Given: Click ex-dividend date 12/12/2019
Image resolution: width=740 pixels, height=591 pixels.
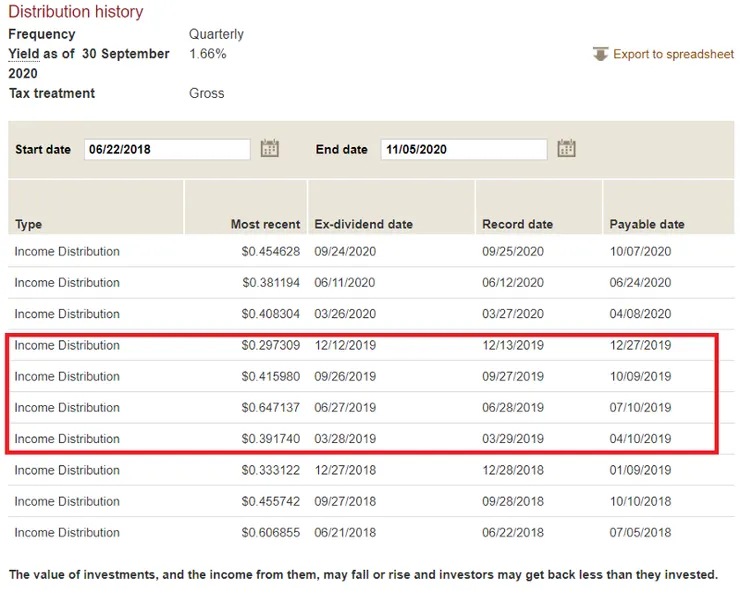Looking at the screenshot, I should (345, 345).
